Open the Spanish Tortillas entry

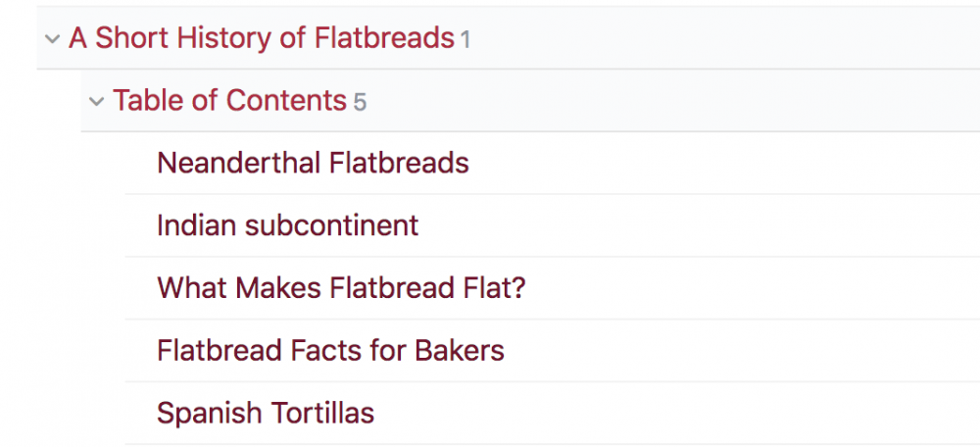pyautogui.click(x=265, y=413)
